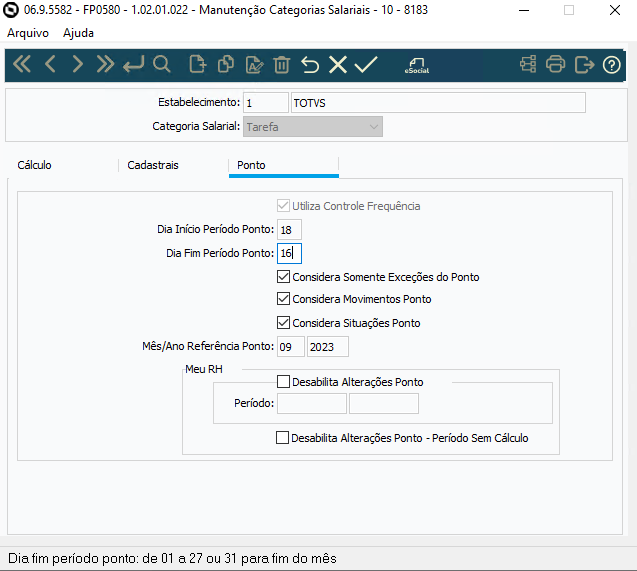Click the 'go to' return-arrow icon

133,65
